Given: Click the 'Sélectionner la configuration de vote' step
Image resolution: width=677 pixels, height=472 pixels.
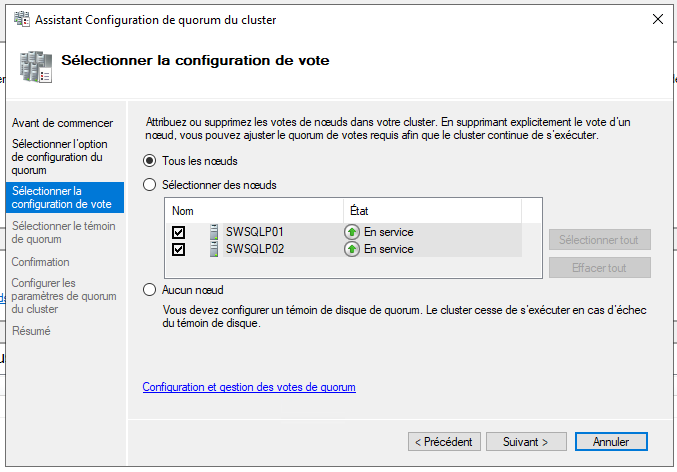Looking at the screenshot, I should 65,197.
